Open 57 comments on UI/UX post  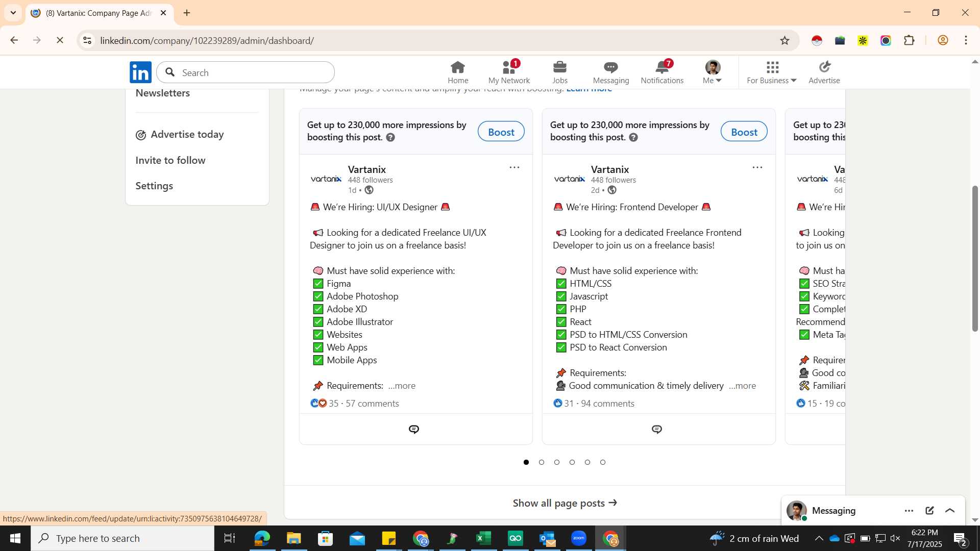pyautogui.click(x=372, y=404)
